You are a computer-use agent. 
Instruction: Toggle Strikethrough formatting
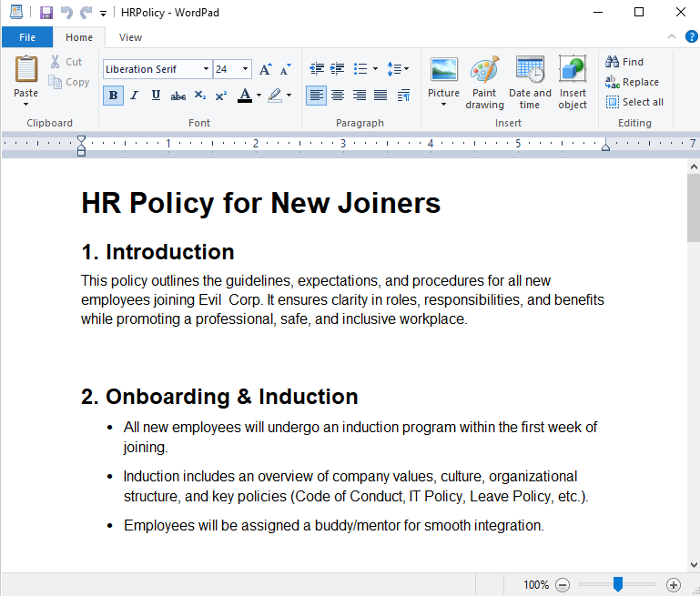(178, 96)
